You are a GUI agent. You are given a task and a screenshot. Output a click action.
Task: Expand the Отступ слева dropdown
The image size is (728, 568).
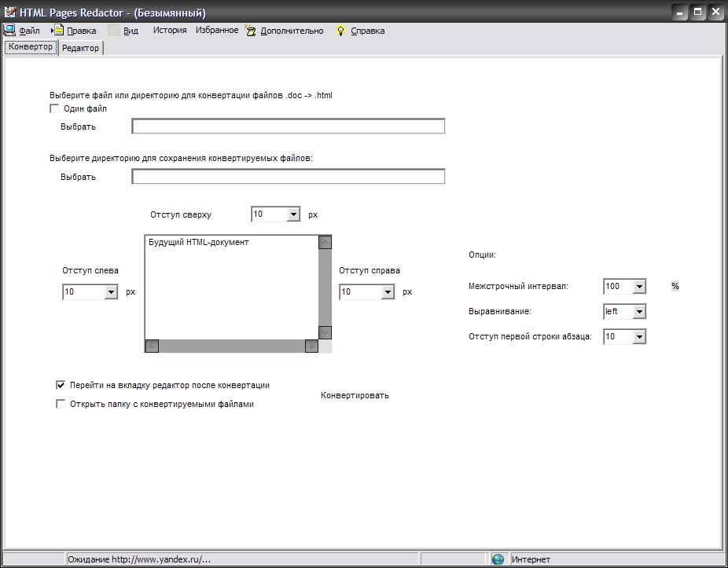[x=111, y=292]
